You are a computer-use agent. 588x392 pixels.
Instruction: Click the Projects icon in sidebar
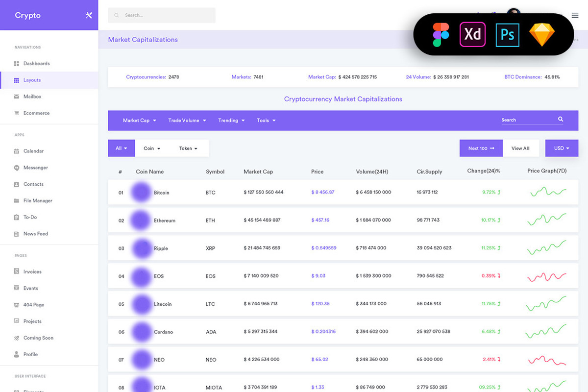coord(16,321)
